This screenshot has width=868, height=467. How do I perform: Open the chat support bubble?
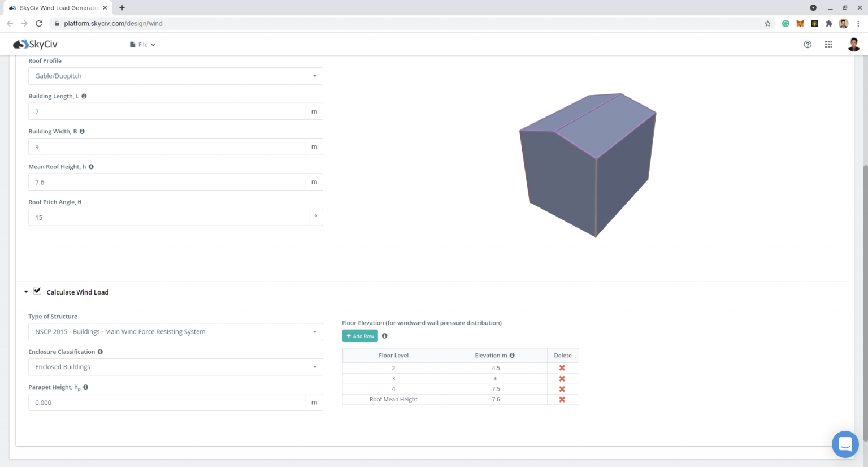click(x=845, y=444)
